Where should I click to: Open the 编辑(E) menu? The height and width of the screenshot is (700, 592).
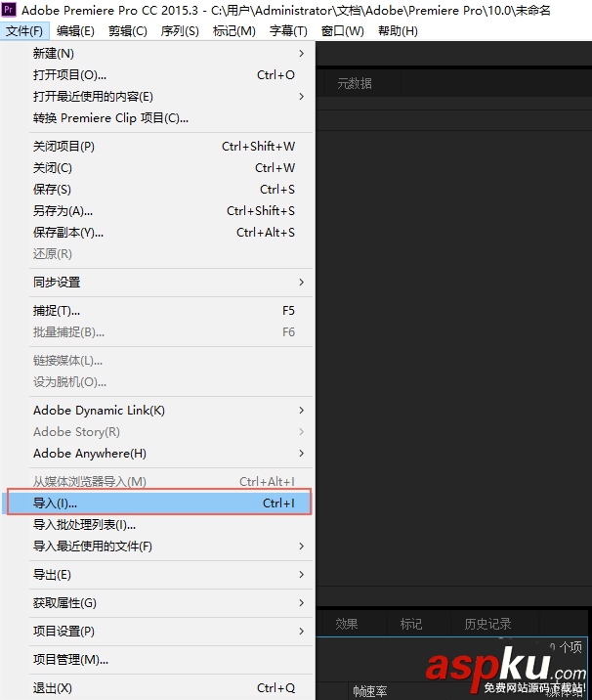tap(75, 31)
